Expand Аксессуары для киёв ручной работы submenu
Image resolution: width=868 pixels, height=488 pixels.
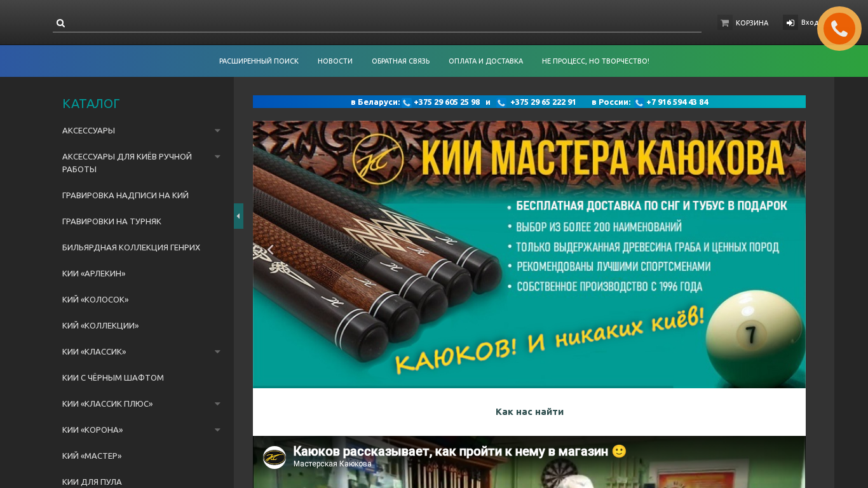click(217, 157)
